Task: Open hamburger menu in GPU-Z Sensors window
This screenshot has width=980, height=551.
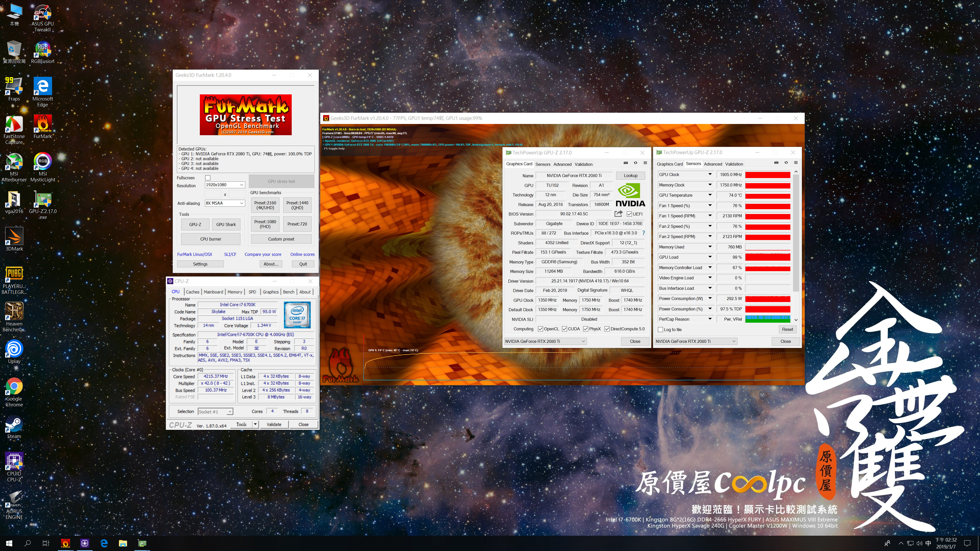Action: pyautogui.click(x=795, y=163)
